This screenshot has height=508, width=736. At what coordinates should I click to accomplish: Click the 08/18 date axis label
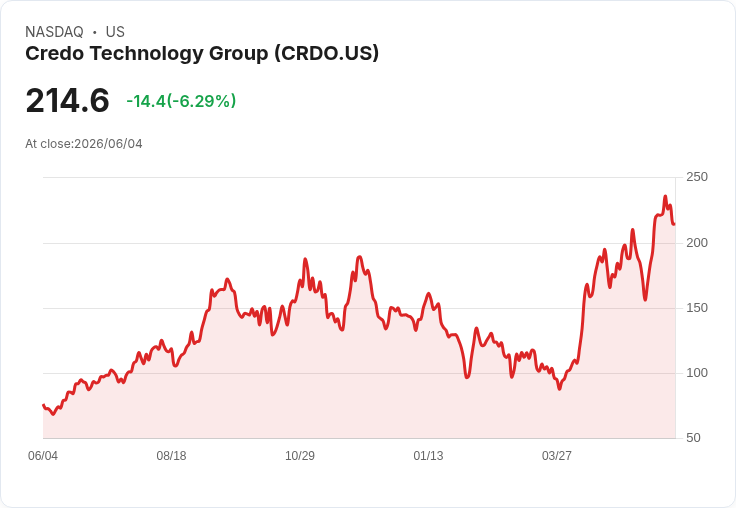click(x=171, y=456)
